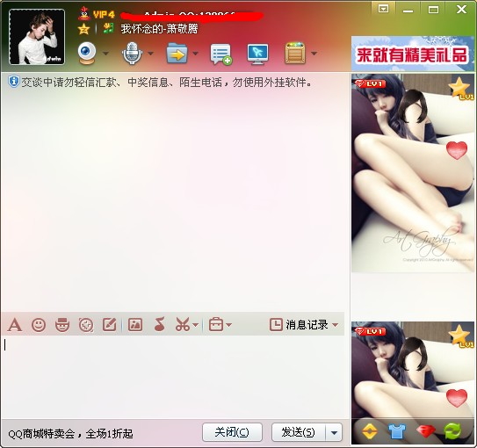This screenshot has height=448, width=477.
Task: Click the LV1 badge on upper show
Action: 370,83
